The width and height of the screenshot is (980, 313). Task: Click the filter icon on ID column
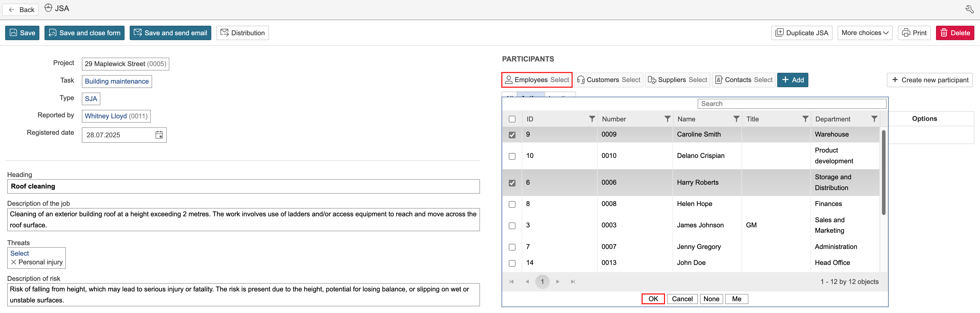592,119
